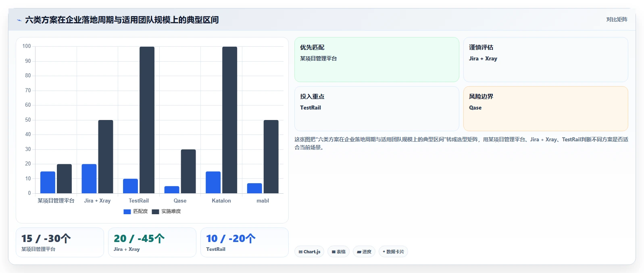Click the 10 / -20个 stat card
This screenshot has height=273, width=644.
point(244,242)
